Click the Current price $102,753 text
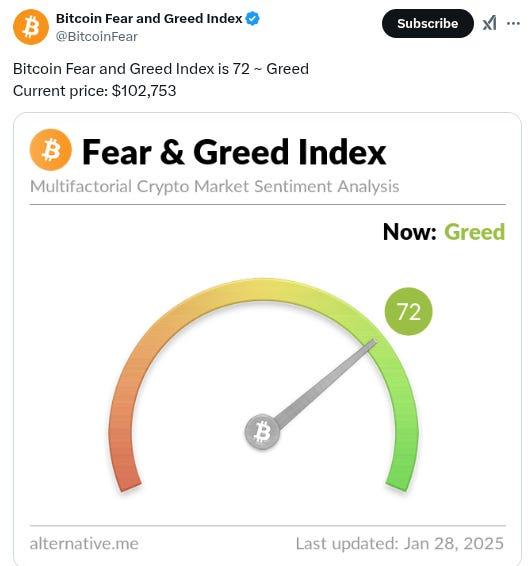 click(95, 91)
